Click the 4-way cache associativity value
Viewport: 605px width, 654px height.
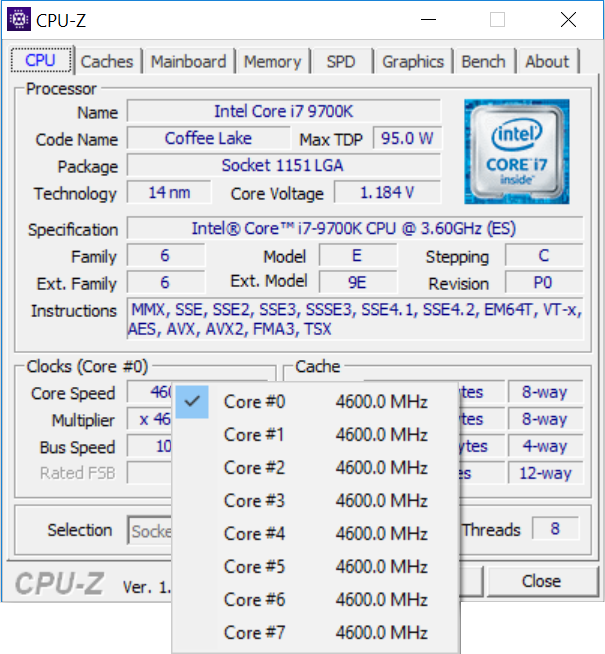point(545,446)
